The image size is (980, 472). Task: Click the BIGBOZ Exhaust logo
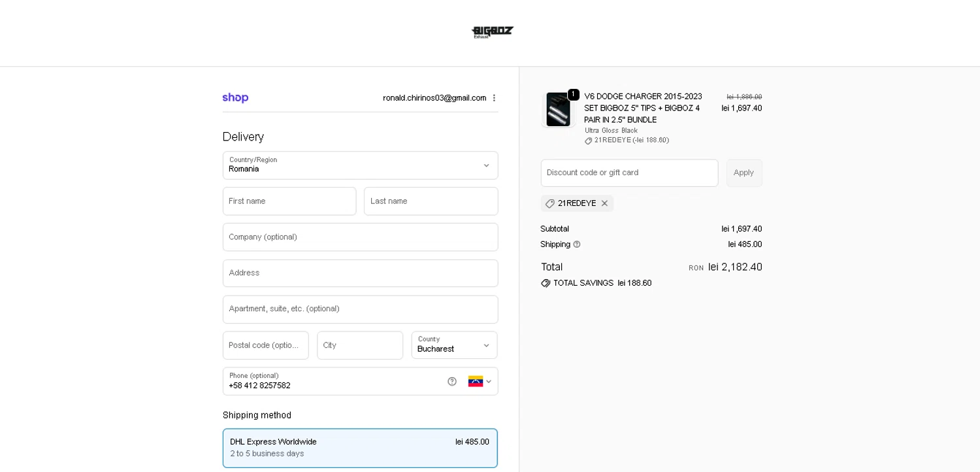493,32
